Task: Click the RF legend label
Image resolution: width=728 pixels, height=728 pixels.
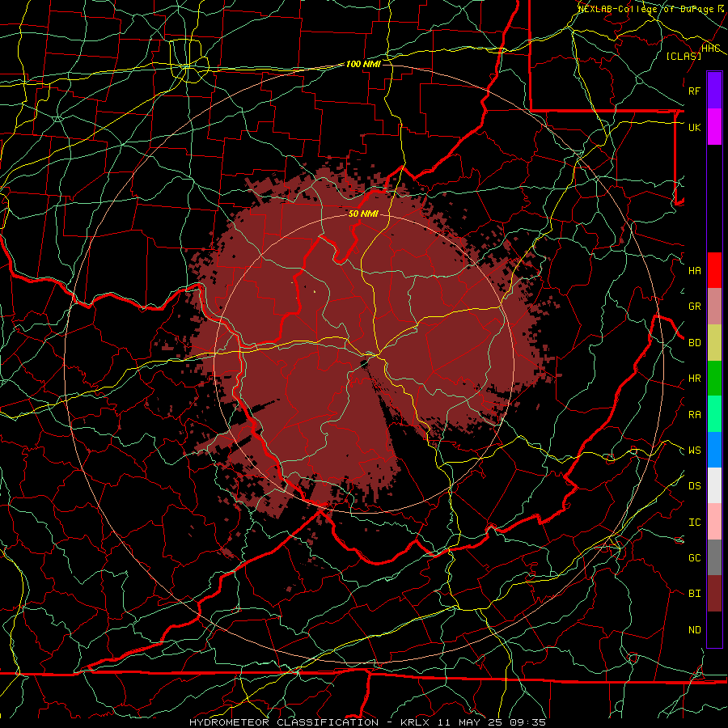Action: (x=694, y=91)
